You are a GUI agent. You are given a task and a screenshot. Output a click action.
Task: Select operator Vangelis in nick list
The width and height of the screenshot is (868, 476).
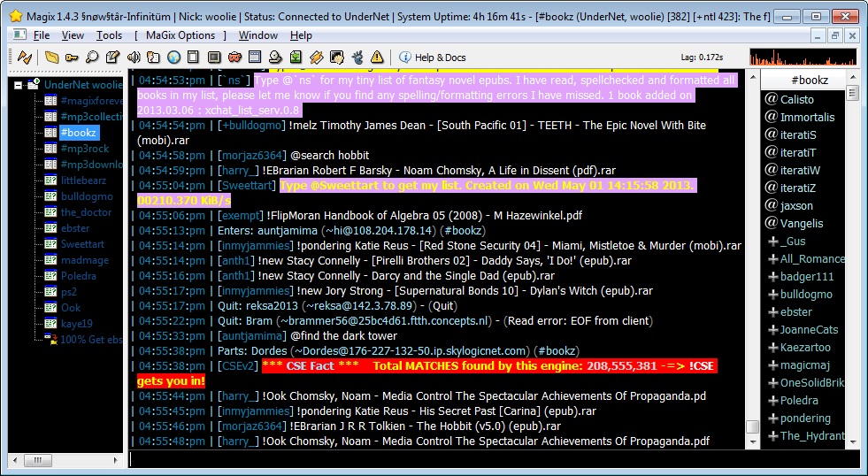(801, 224)
